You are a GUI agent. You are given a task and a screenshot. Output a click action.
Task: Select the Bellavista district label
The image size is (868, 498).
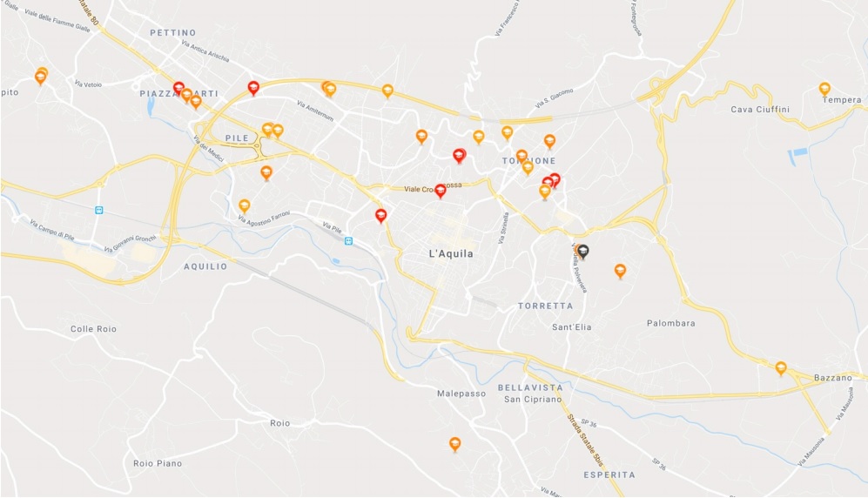pyautogui.click(x=530, y=388)
